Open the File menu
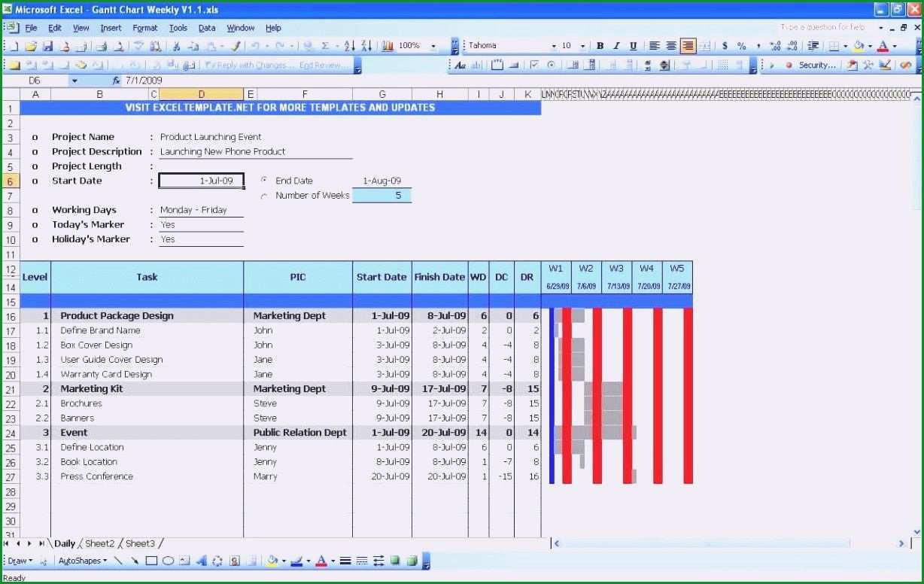This screenshot has height=584, width=924. (x=31, y=28)
